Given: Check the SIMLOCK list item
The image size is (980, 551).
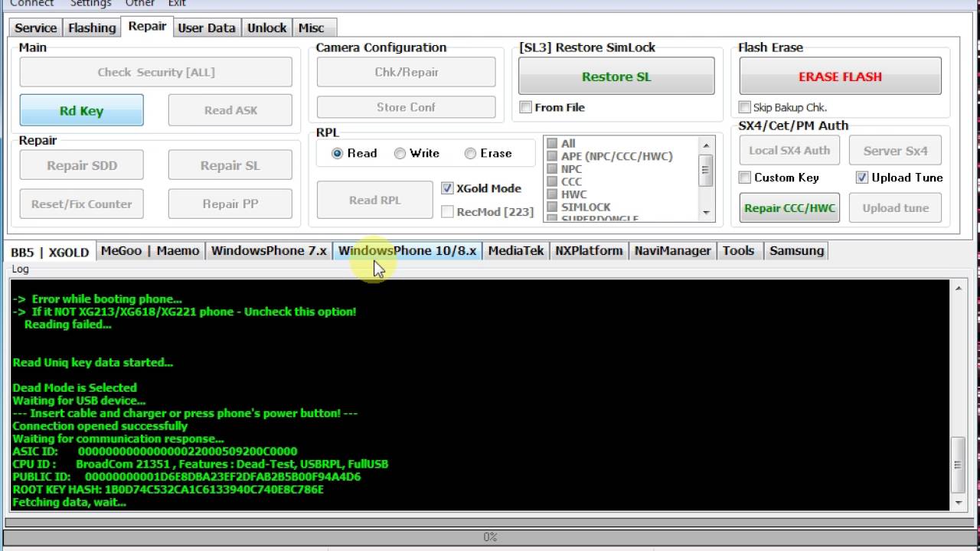Looking at the screenshot, I should [x=552, y=207].
